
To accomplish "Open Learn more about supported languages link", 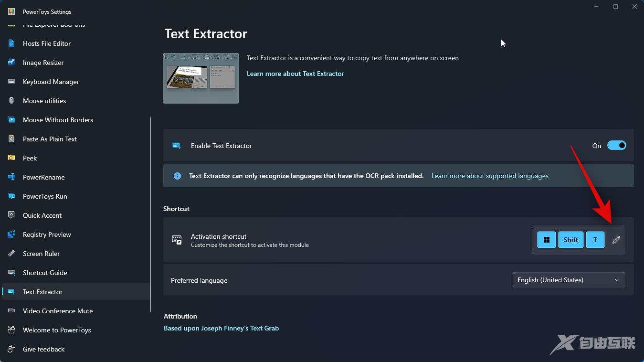I will [490, 176].
